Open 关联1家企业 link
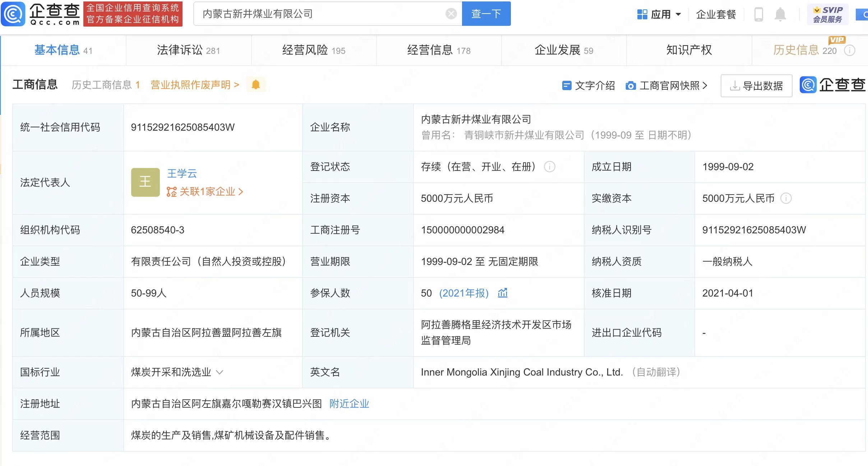Viewport: 868px width, 466px height. pyautogui.click(x=205, y=192)
